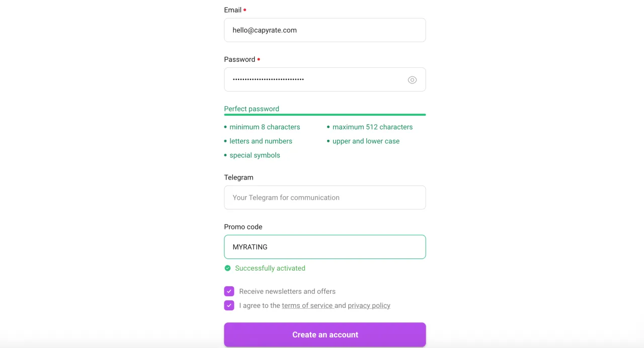This screenshot has width=644, height=348.
Task: Click the special symbols requirement
Action: tap(255, 155)
